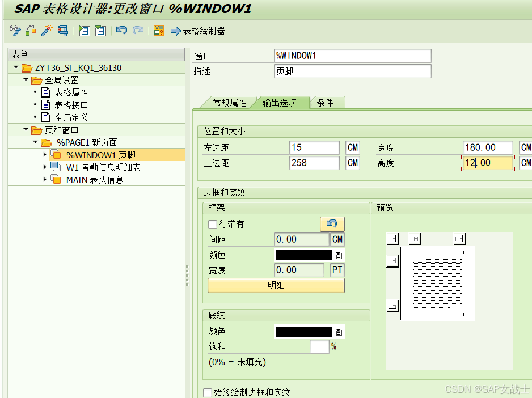Select 表格接口 tree item
Viewport: 532px width, 398px height.
click(71, 105)
